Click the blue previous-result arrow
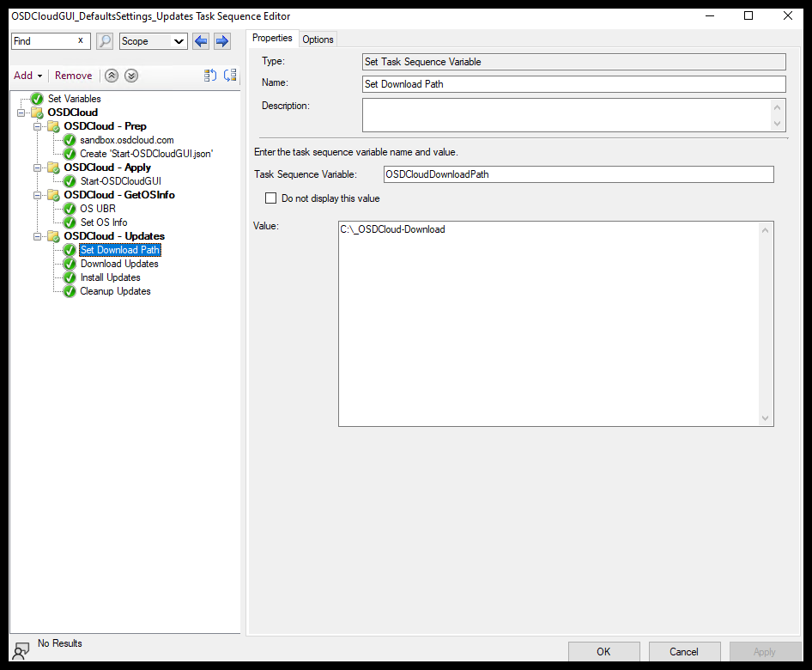Image resolution: width=812 pixels, height=670 pixels. click(x=201, y=41)
